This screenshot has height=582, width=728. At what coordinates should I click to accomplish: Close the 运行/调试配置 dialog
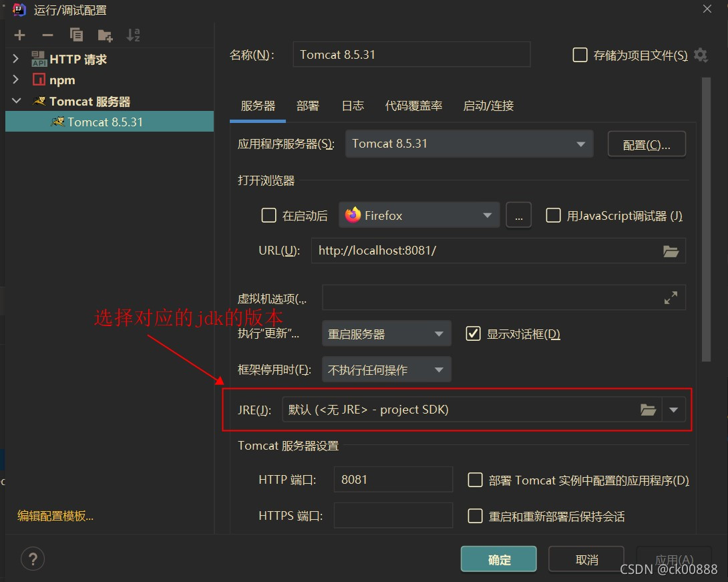[x=707, y=9]
